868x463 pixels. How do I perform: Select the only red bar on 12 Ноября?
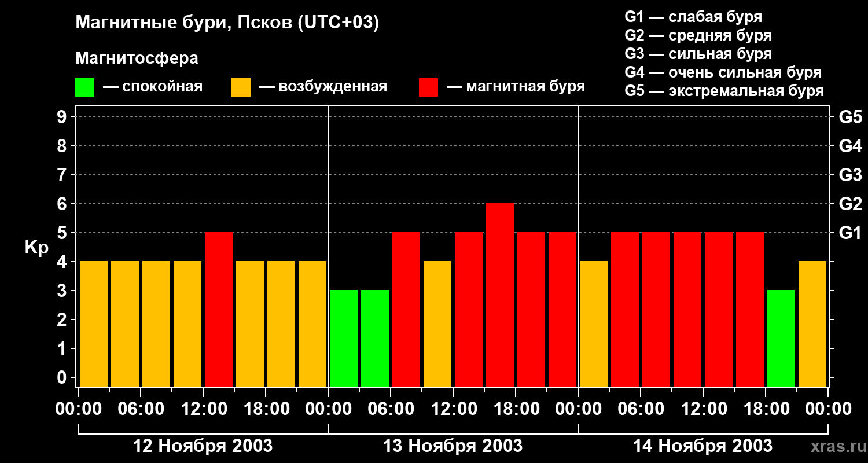219,310
